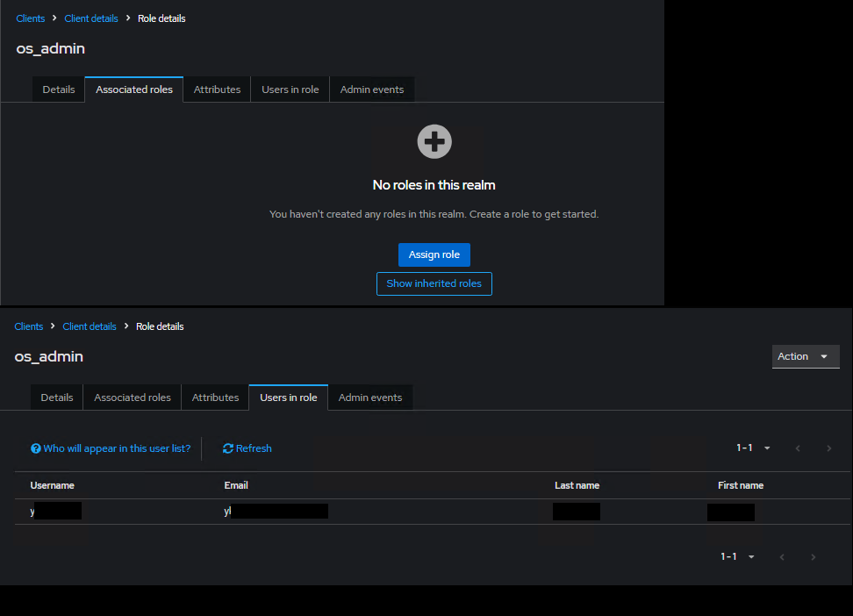Click the Assign role button
853x616 pixels.
point(434,254)
